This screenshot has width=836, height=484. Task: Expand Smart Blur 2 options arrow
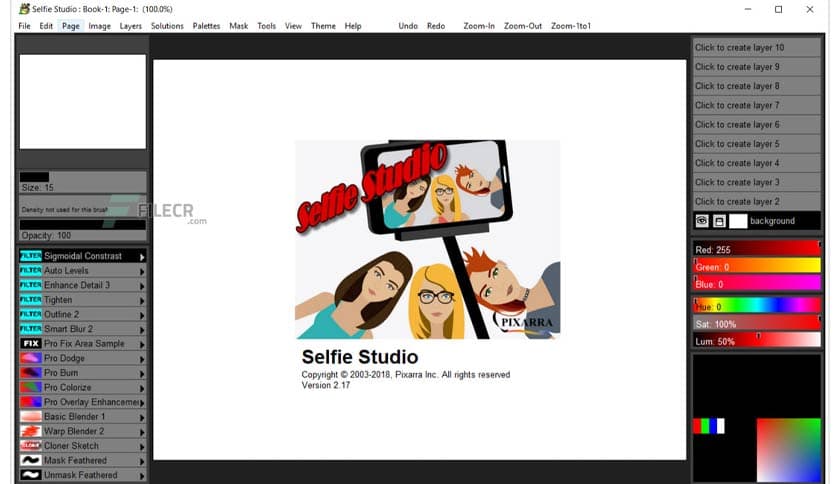click(142, 330)
